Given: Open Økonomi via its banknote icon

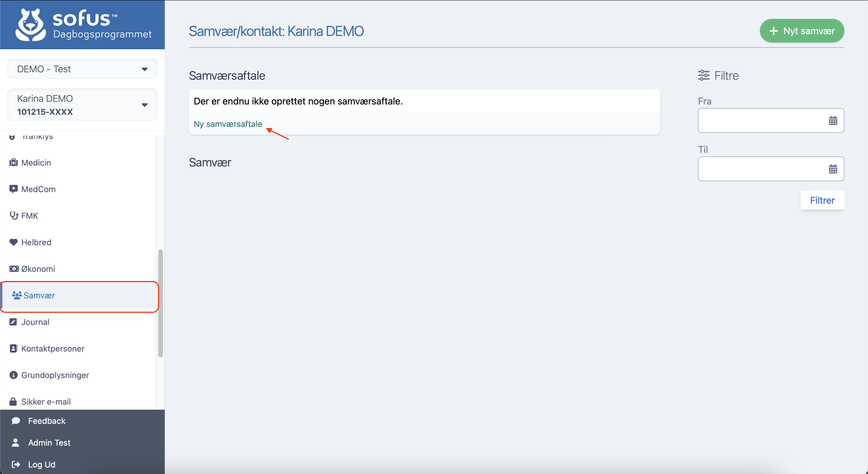Looking at the screenshot, I should [x=14, y=269].
